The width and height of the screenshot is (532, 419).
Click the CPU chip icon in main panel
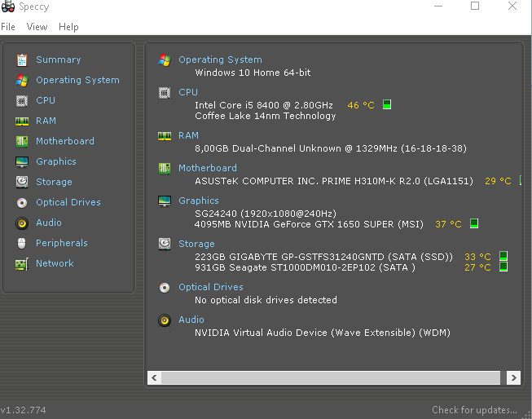[x=165, y=93]
